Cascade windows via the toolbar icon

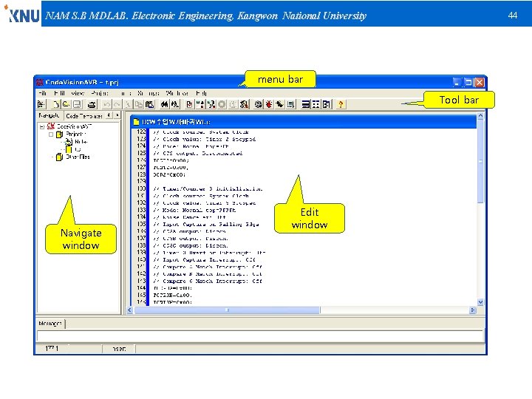327,104
